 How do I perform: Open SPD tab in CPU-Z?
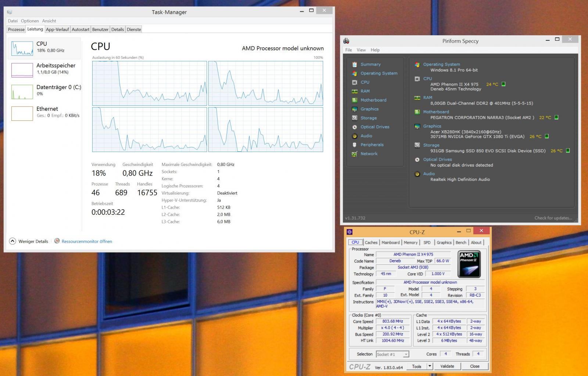coord(427,242)
